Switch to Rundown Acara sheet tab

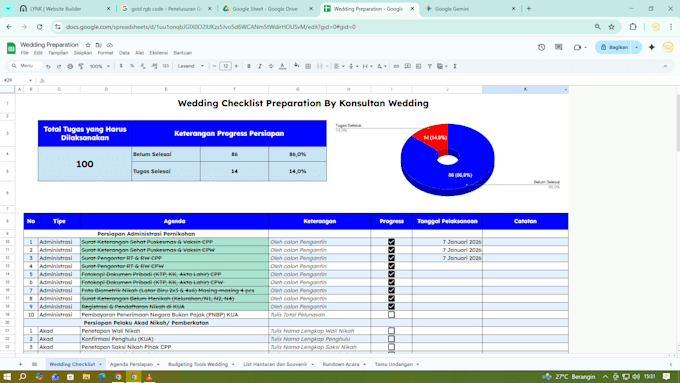pyautogui.click(x=341, y=364)
